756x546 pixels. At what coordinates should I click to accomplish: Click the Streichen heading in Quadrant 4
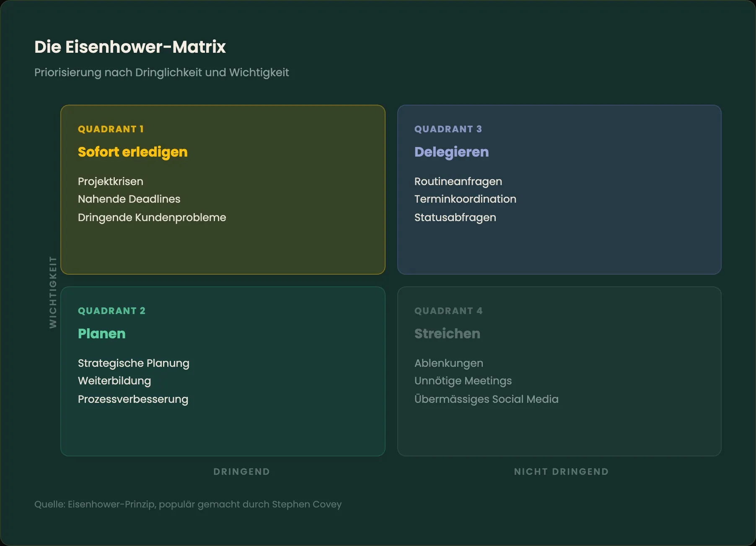coord(447,334)
